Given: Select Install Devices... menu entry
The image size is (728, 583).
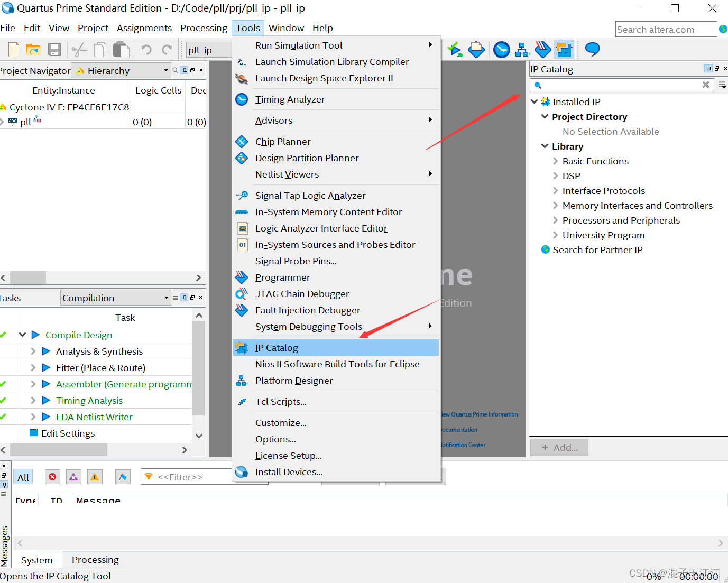Looking at the screenshot, I should [336, 472].
